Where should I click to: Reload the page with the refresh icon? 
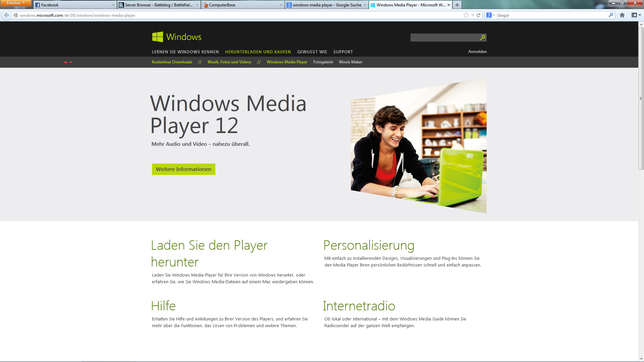[x=479, y=15]
